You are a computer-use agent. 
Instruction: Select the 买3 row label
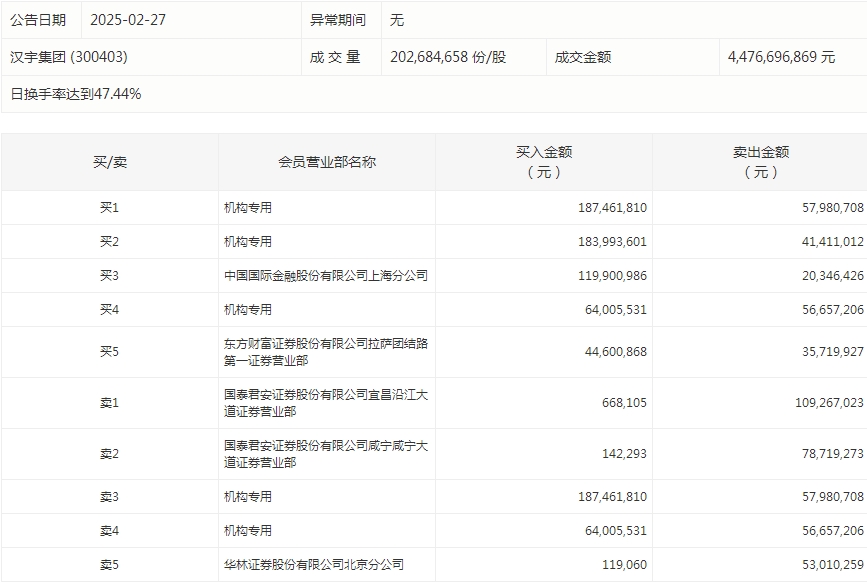click(x=109, y=276)
